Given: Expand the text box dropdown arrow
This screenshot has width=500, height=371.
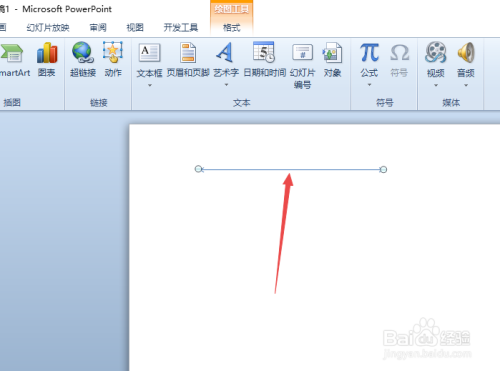Looking at the screenshot, I should [x=150, y=85].
